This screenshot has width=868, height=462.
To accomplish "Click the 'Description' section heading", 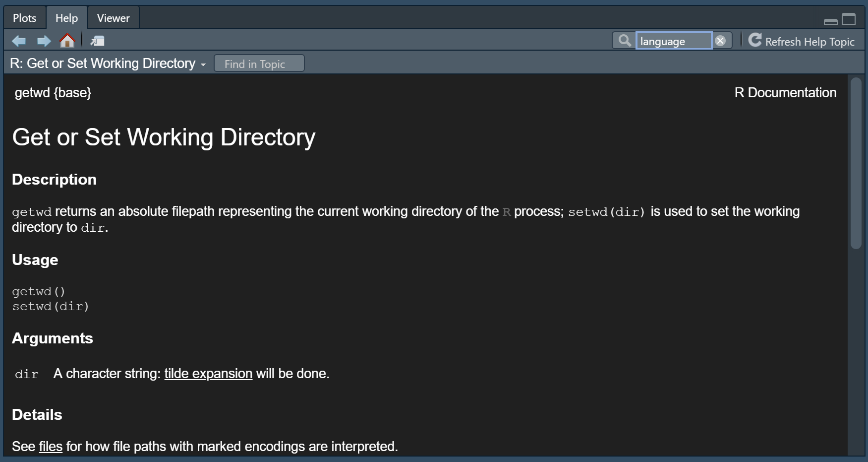I will 54,180.
